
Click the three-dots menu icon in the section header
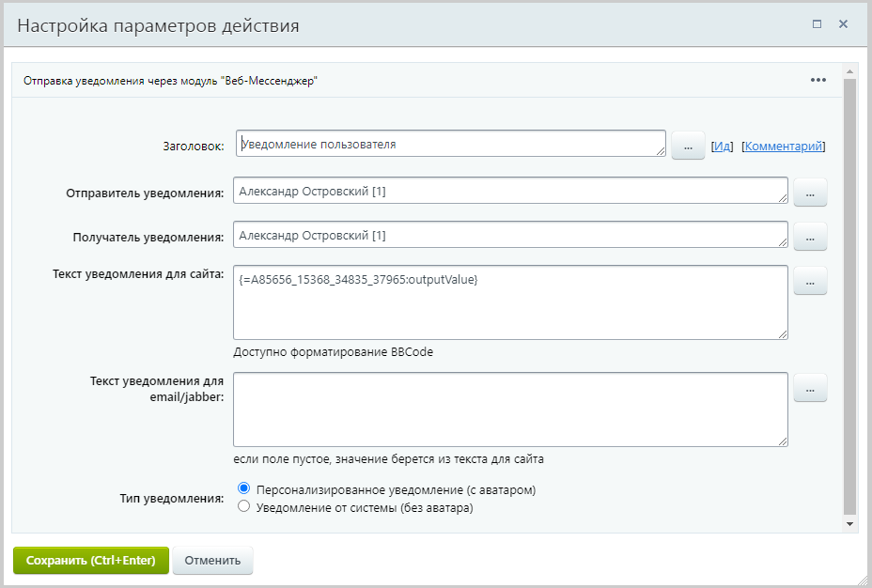tap(817, 80)
